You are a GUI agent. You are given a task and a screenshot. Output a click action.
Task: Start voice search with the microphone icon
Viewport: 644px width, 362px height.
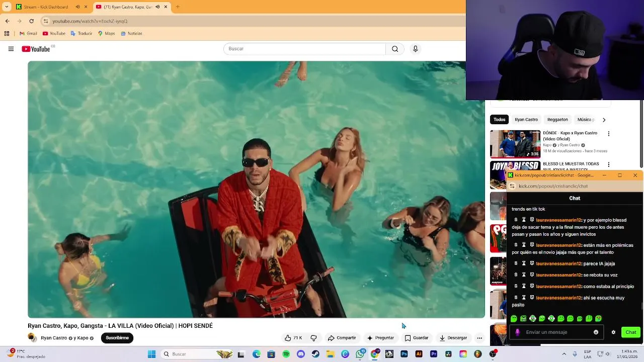coord(415,49)
